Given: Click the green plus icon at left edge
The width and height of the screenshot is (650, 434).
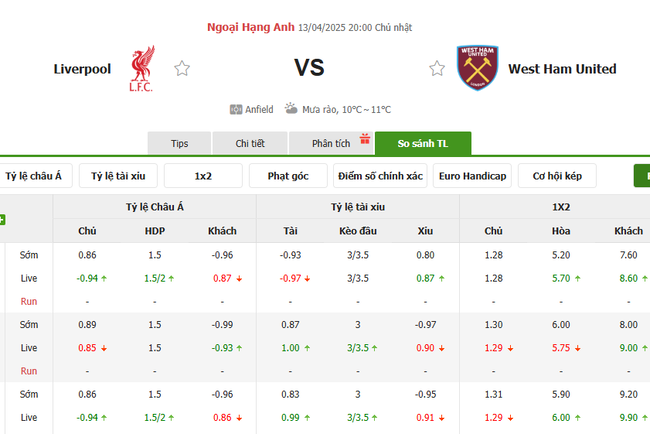Looking at the screenshot, I should point(2,220).
